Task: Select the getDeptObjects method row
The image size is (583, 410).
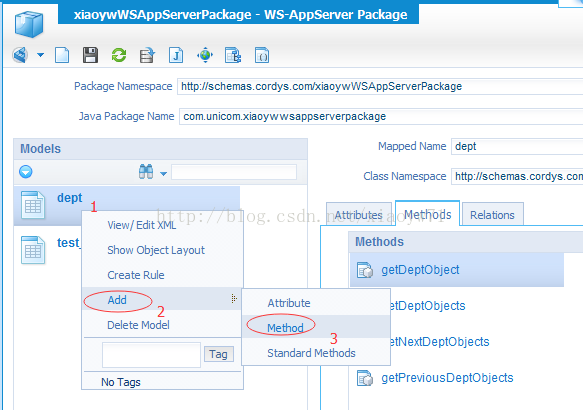Action: coord(428,306)
